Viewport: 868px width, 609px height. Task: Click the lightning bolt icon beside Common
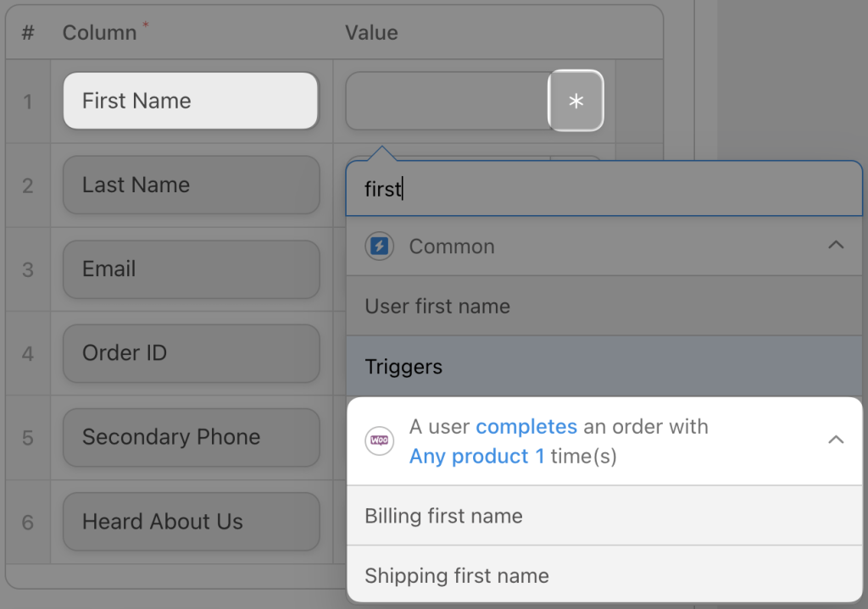click(379, 246)
